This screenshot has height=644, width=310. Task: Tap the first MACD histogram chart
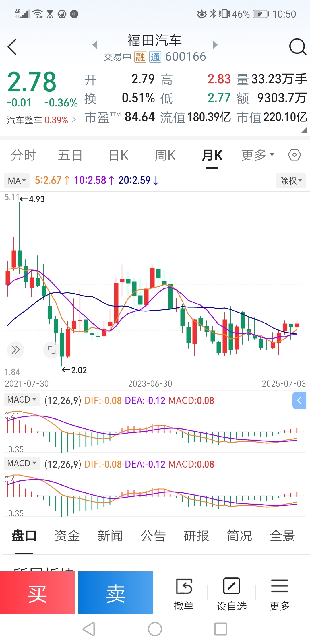(155, 432)
